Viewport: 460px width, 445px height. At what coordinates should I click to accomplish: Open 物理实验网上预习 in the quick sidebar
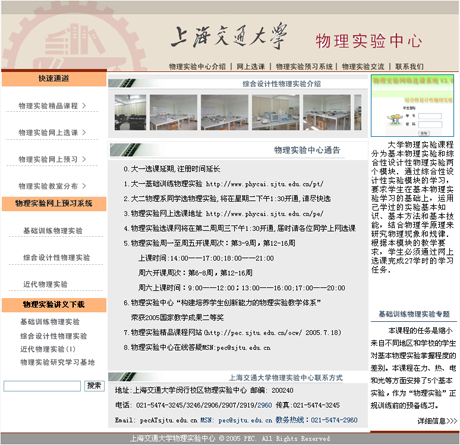48,159
